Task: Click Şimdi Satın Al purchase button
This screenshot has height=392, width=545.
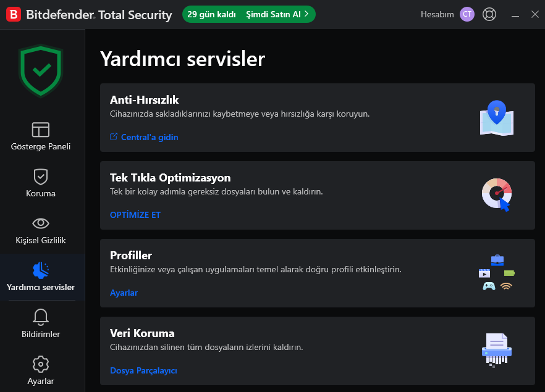Action: coord(277,14)
